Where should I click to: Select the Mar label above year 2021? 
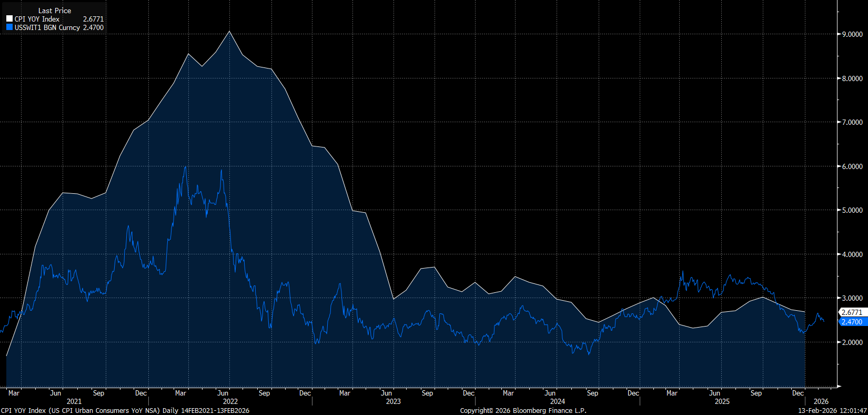coord(14,393)
